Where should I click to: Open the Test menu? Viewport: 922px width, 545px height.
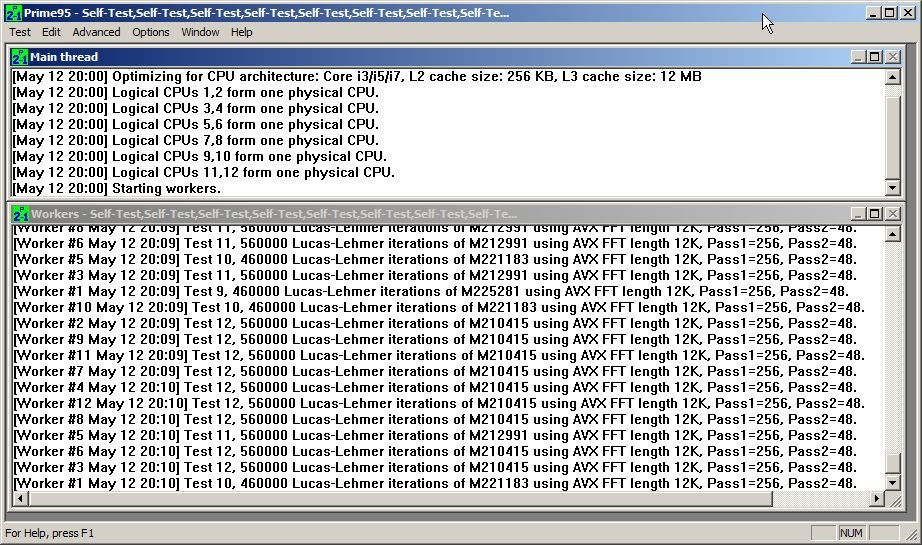tap(19, 32)
